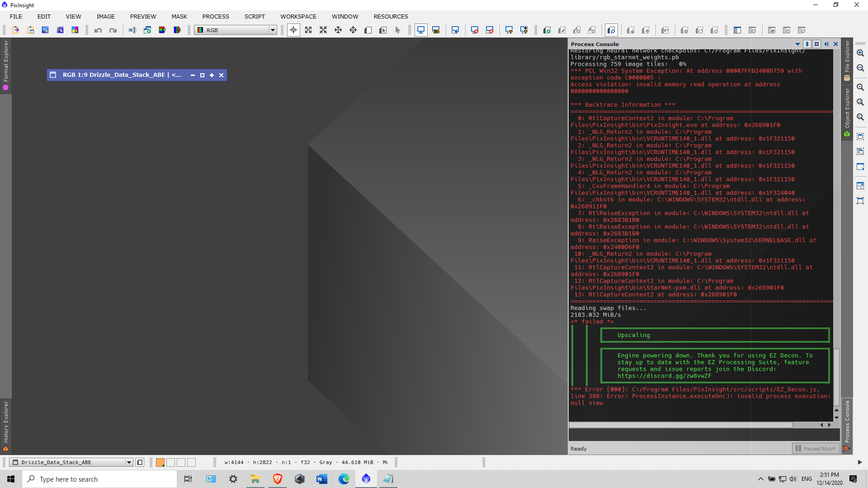Click the Pause/Abort button

point(816,448)
